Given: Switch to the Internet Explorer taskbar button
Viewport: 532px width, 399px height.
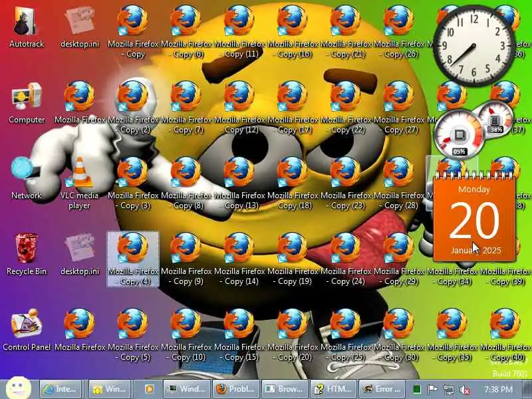Looking at the screenshot, I should pyautogui.click(x=61, y=389).
